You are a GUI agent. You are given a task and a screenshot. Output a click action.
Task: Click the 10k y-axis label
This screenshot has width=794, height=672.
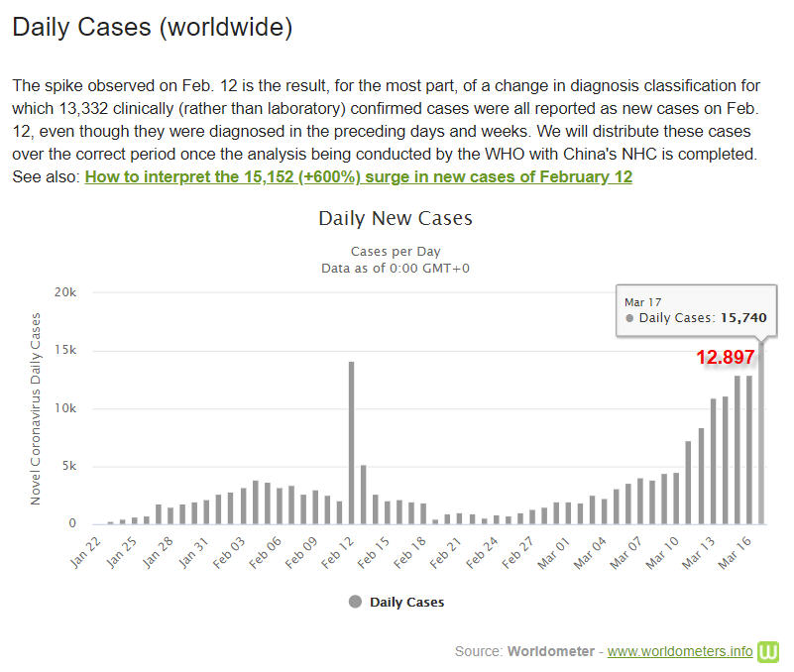click(x=65, y=408)
